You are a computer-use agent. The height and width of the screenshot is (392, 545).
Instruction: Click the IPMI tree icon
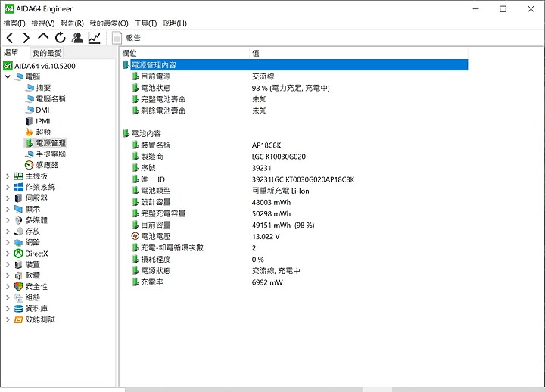coord(30,121)
